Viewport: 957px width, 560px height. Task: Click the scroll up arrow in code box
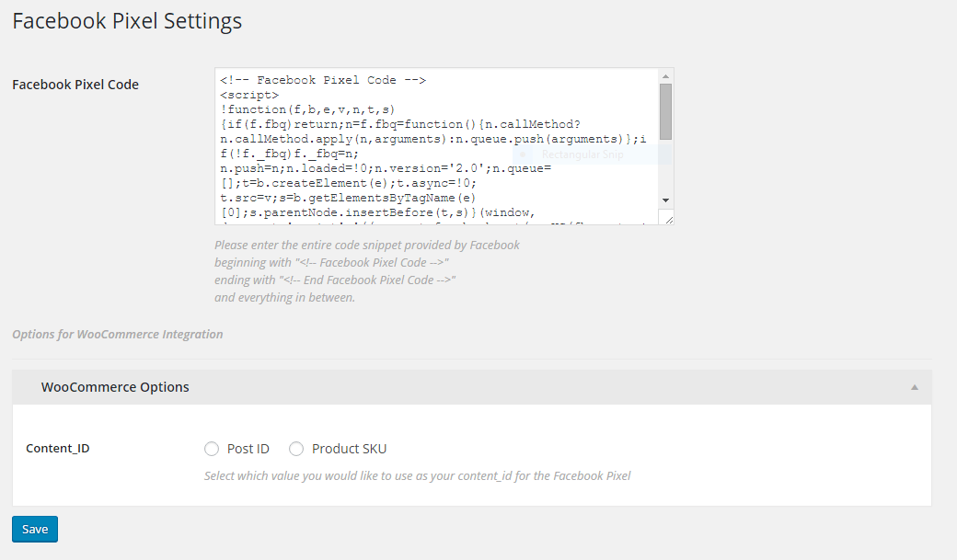tap(665, 75)
